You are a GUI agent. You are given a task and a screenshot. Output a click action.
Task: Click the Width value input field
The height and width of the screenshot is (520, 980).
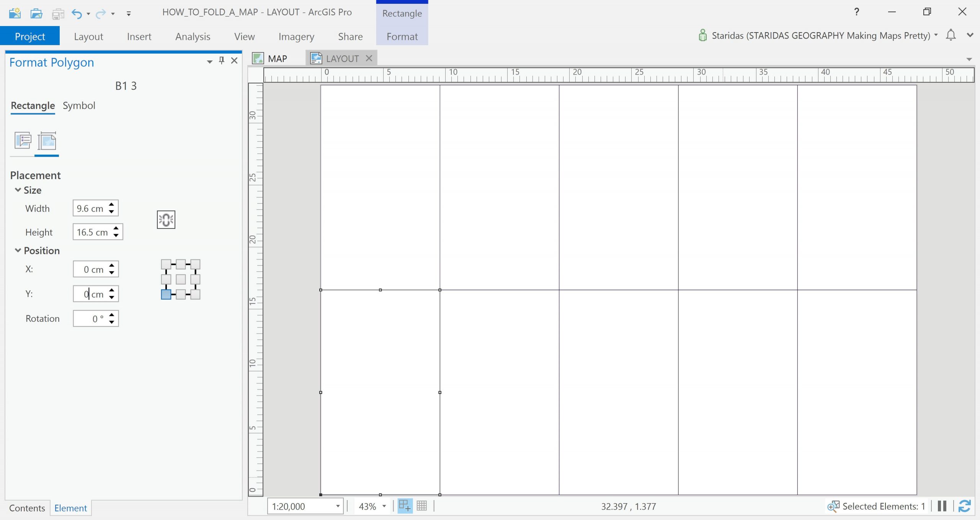tap(90, 209)
